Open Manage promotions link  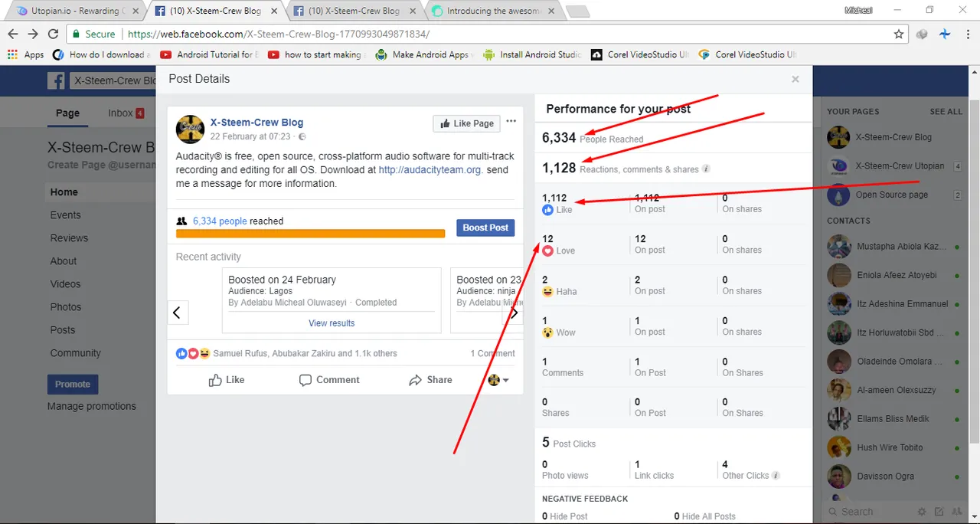(x=92, y=406)
